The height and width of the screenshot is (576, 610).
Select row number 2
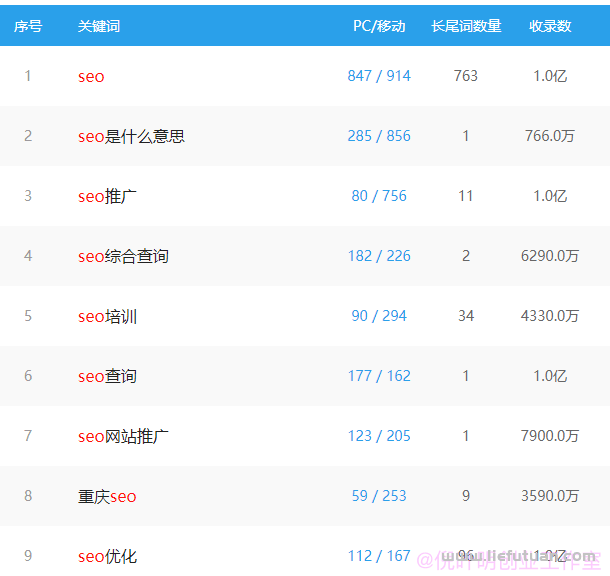[28, 136]
